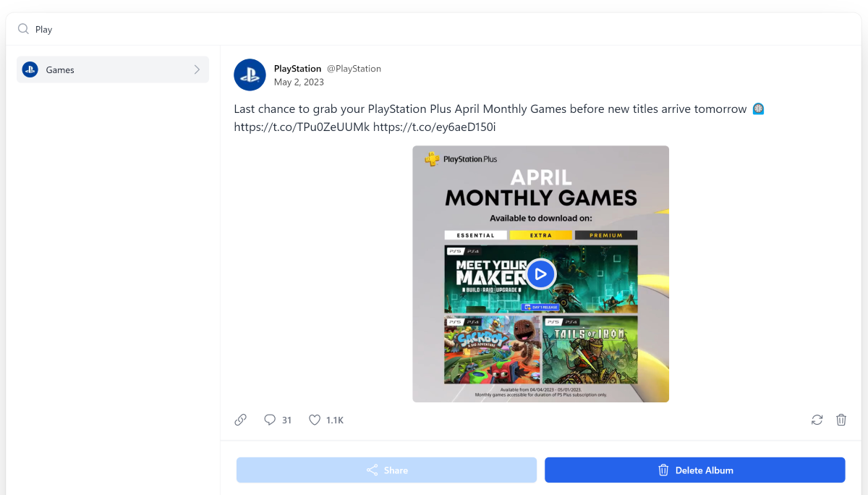Screen dimensions: 868x495
Task: Click the refresh tweet icon
Action: (817, 420)
